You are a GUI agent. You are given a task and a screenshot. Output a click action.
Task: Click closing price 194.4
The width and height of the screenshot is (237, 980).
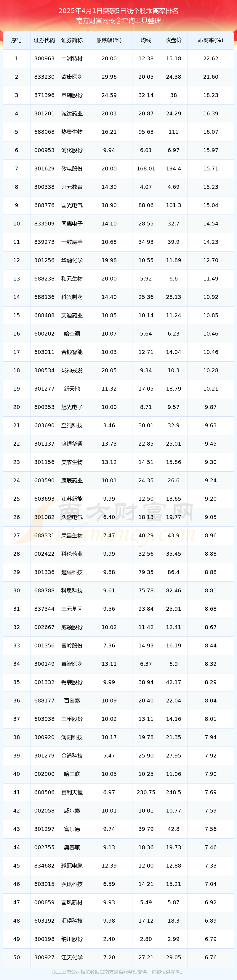click(x=173, y=169)
